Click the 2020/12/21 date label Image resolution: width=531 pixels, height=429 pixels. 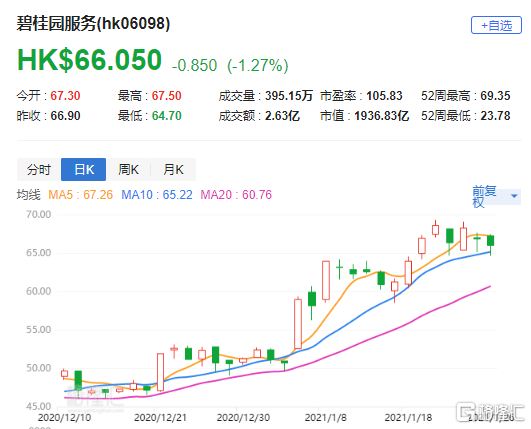coord(160,417)
